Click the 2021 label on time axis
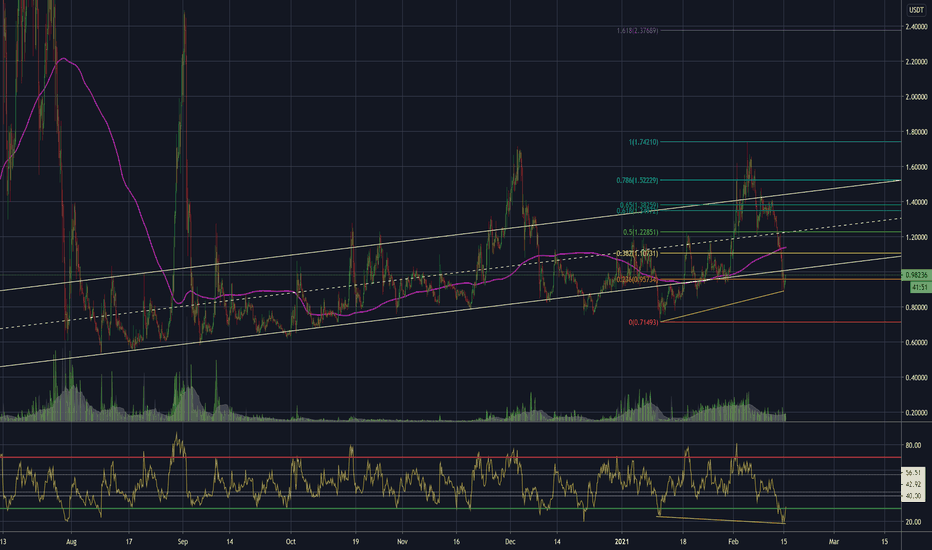The image size is (932, 550). 622,542
